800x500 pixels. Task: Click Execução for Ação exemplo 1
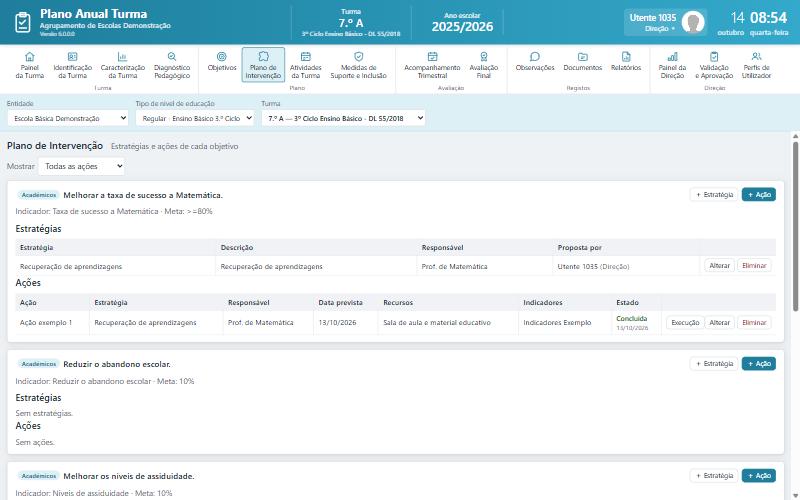click(x=685, y=323)
